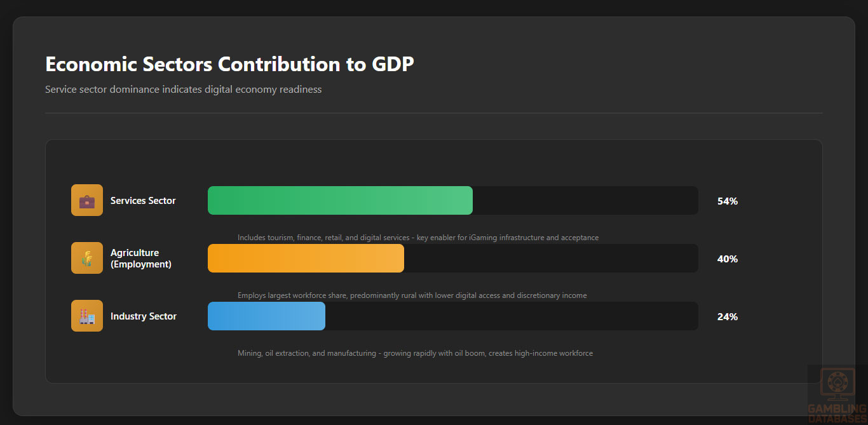This screenshot has width=868, height=425.
Task: Select the Agriculture (Employment) label
Action: point(140,259)
